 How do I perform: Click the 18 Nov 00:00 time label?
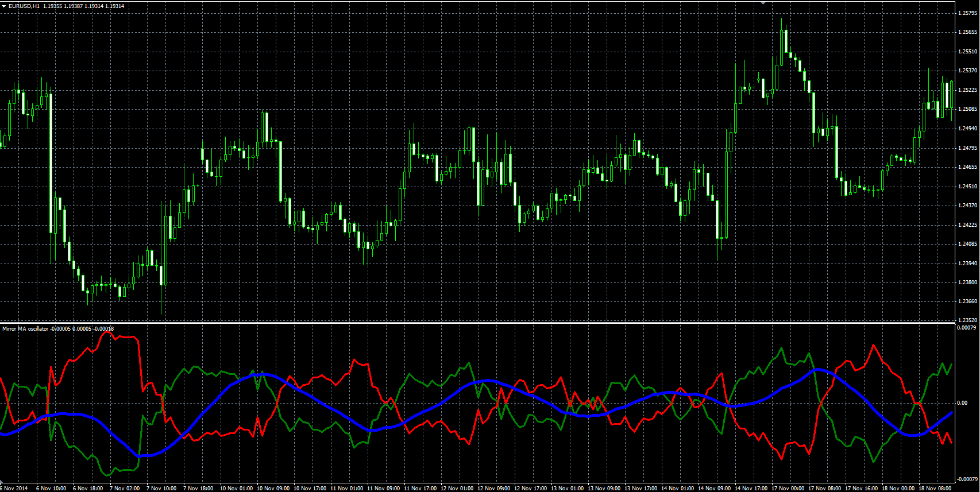tap(898, 489)
